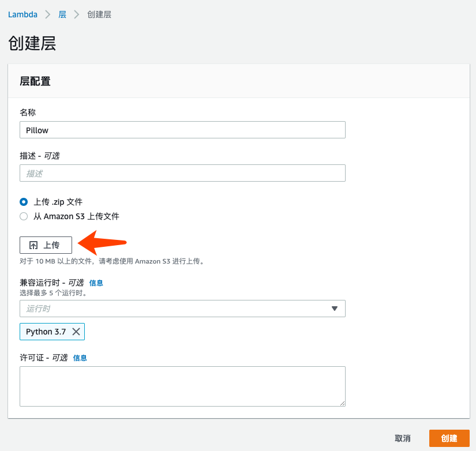Open 信息 link next to 兼容运行时
This screenshot has width=476, height=451.
96,283
